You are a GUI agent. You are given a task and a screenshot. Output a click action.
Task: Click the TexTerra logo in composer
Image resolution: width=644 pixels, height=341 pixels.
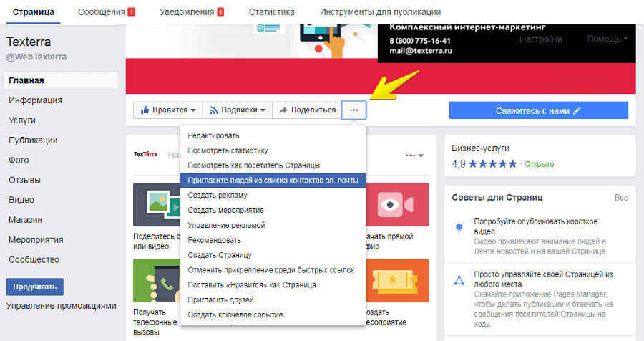(145, 154)
